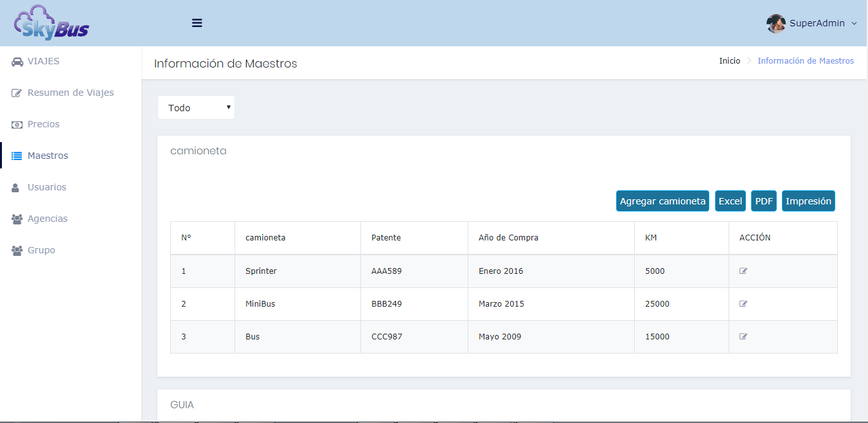Navigate to Agencias in sidebar
Image resolution: width=868 pixels, height=423 pixels.
47,219
